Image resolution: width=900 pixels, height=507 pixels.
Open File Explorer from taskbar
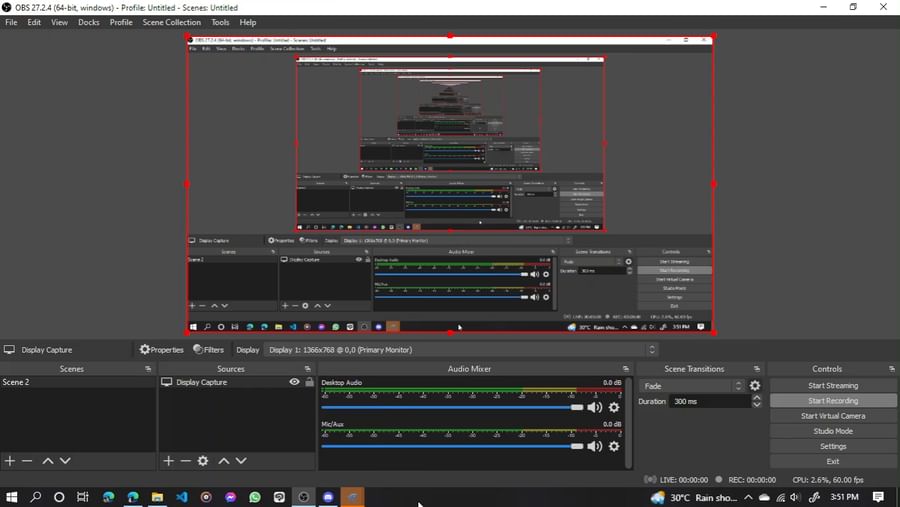pos(157,497)
